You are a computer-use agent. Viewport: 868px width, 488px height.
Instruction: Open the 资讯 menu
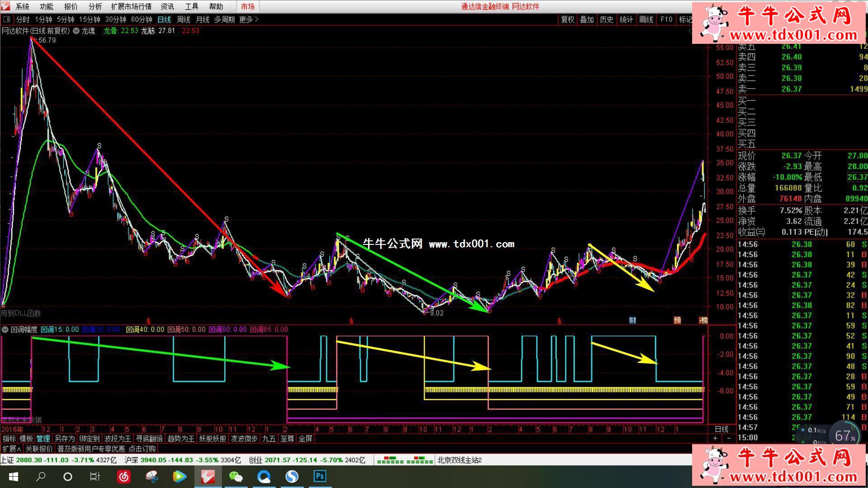tap(167, 6)
